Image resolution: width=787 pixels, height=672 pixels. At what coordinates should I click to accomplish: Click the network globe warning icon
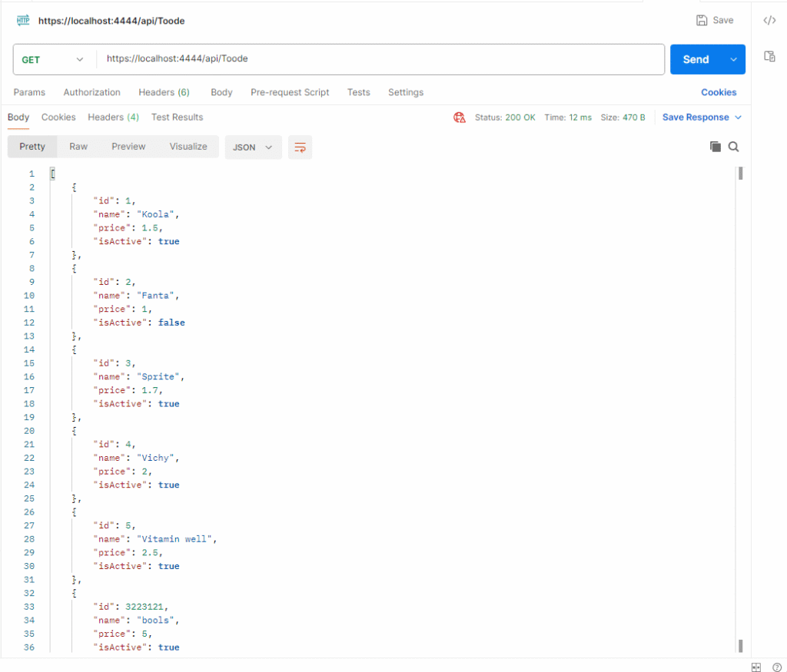pyautogui.click(x=460, y=118)
